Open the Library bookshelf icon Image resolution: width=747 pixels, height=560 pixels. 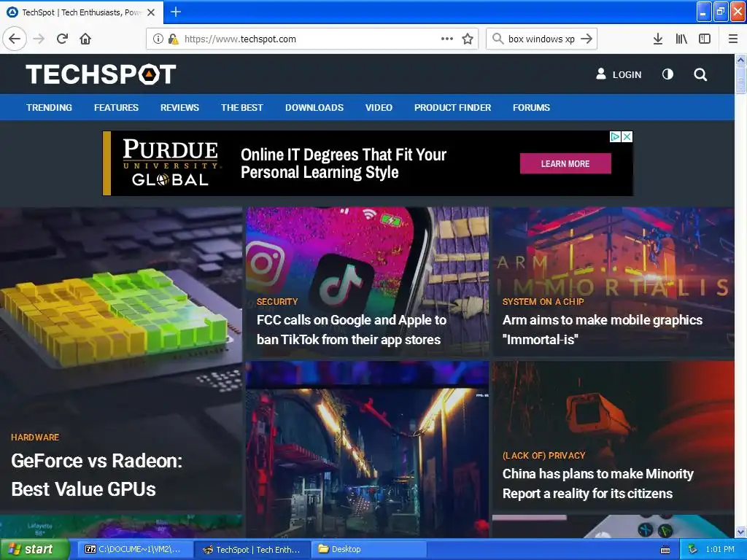point(681,39)
